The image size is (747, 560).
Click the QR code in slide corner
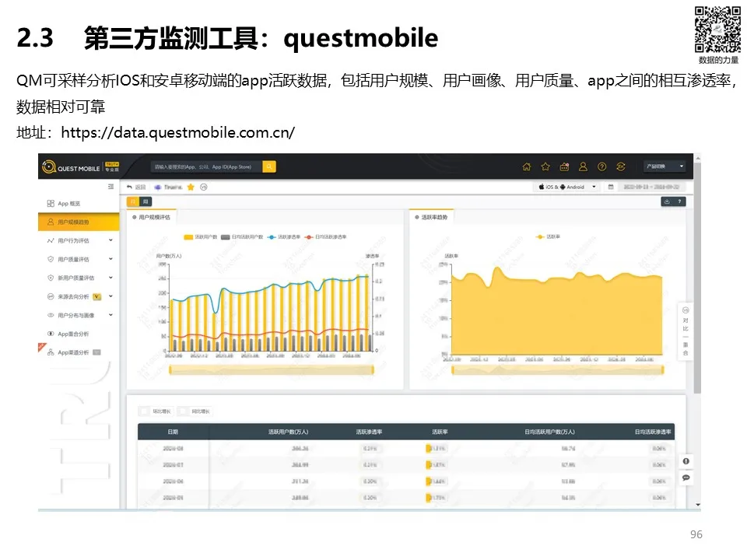tap(717, 30)
